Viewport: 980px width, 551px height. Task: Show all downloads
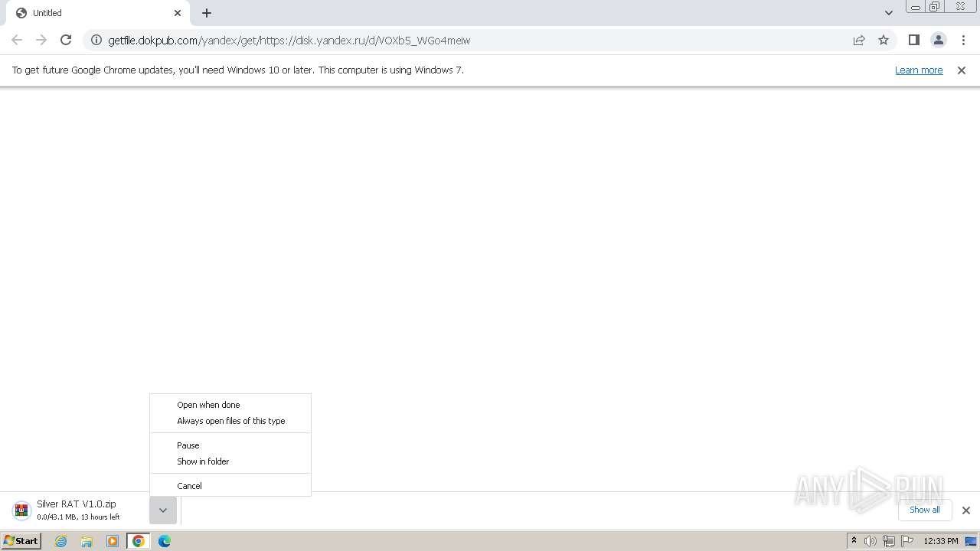click(x=924, y=510)
